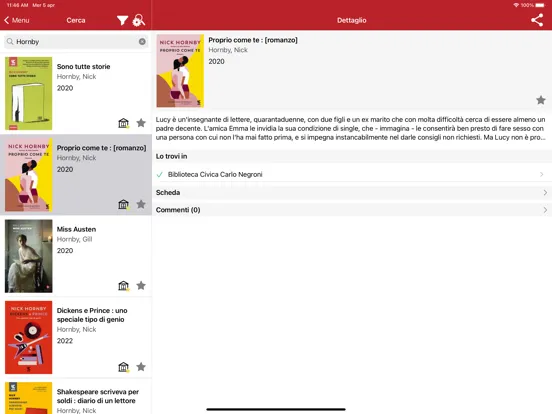Screen dimensions: 552x414
Task: Open the Miss Austen cover thumbnail
Action: click(x=29, y=256)
